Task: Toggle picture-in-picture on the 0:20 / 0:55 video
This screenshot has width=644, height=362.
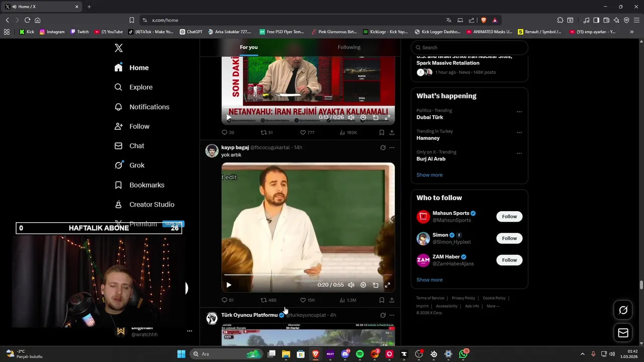Action: click(375, 285)
